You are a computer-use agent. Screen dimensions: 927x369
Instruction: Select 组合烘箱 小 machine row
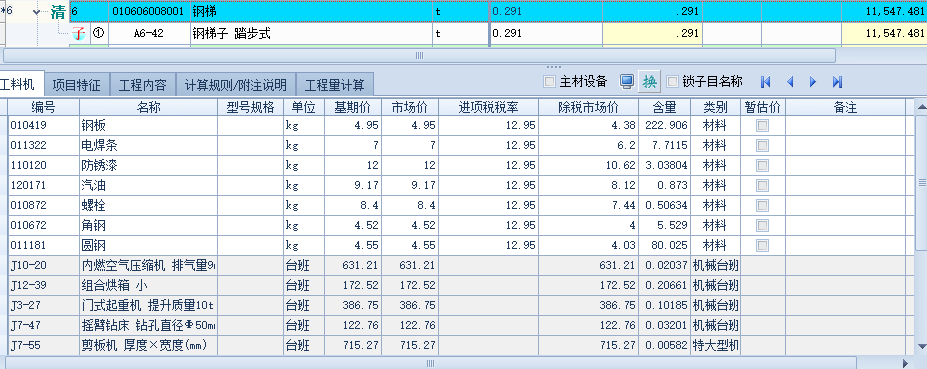tap(148, 286)
